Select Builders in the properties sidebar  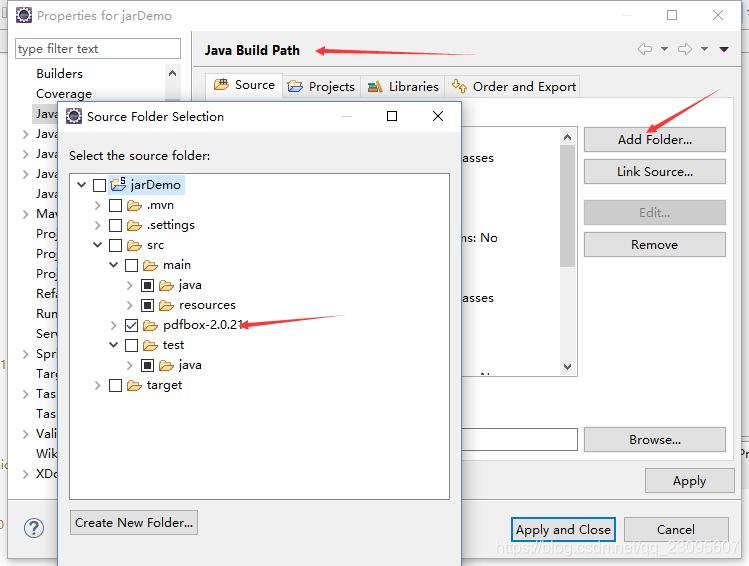[59, 74]
